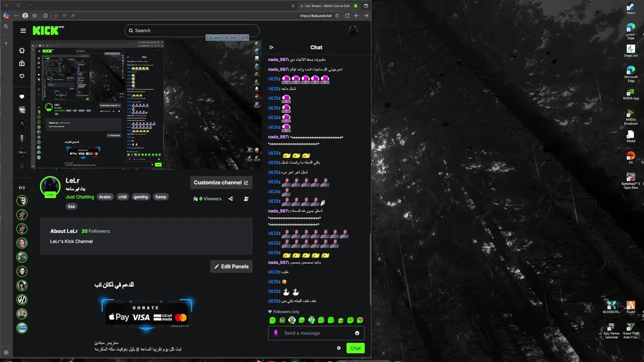This screenshot has height=362, width=644.
Task: Open the DeepCool desktop shortcut
Action: click(x=630, y=51)
